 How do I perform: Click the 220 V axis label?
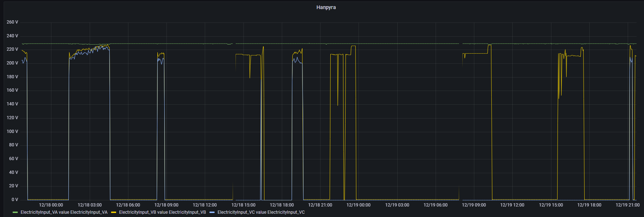click(12, 49)
